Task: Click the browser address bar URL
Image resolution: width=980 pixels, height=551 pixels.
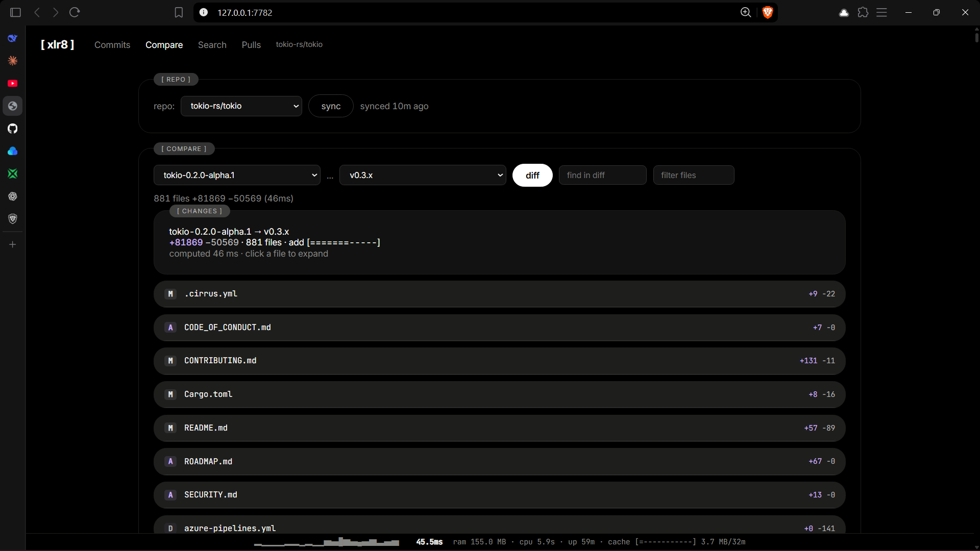Action: point(245,13)
